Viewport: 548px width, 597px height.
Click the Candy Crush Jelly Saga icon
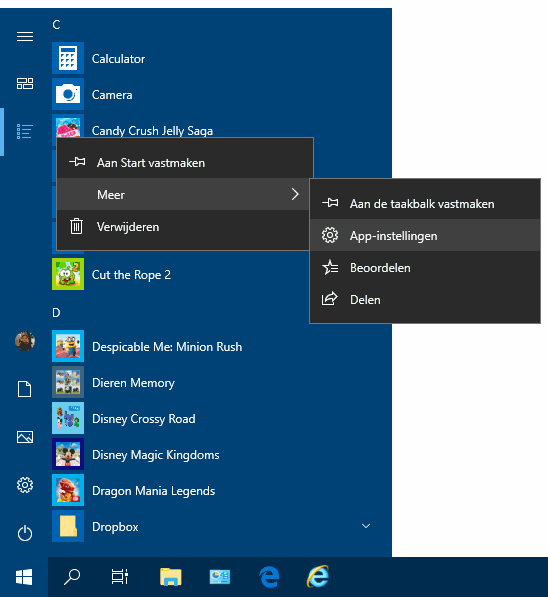[68, 126]
